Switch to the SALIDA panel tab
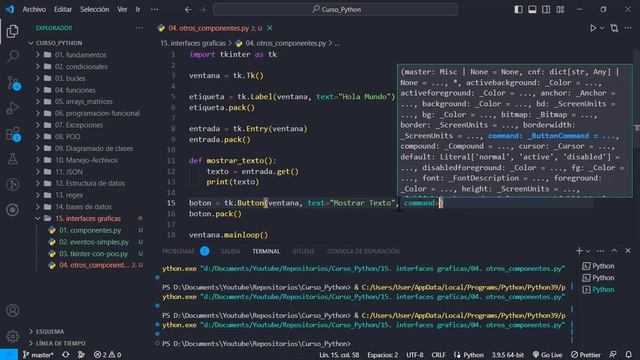640x360 pixels. tap(230, 251)
